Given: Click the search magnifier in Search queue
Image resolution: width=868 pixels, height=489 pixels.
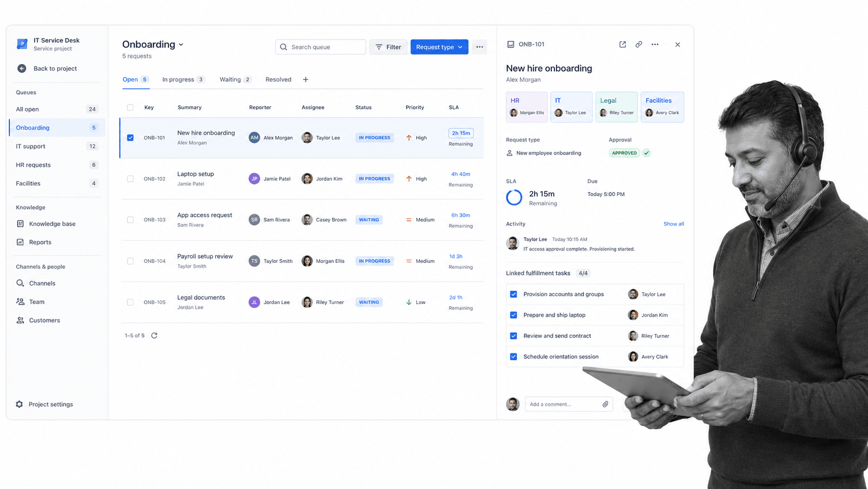Looking at the screenshot, I should 283,47.
